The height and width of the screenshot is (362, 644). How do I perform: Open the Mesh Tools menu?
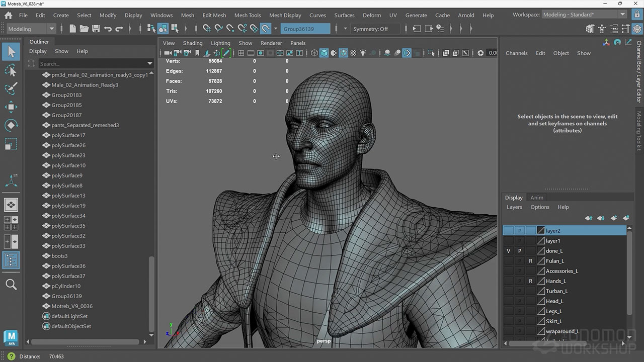point(247,15)
